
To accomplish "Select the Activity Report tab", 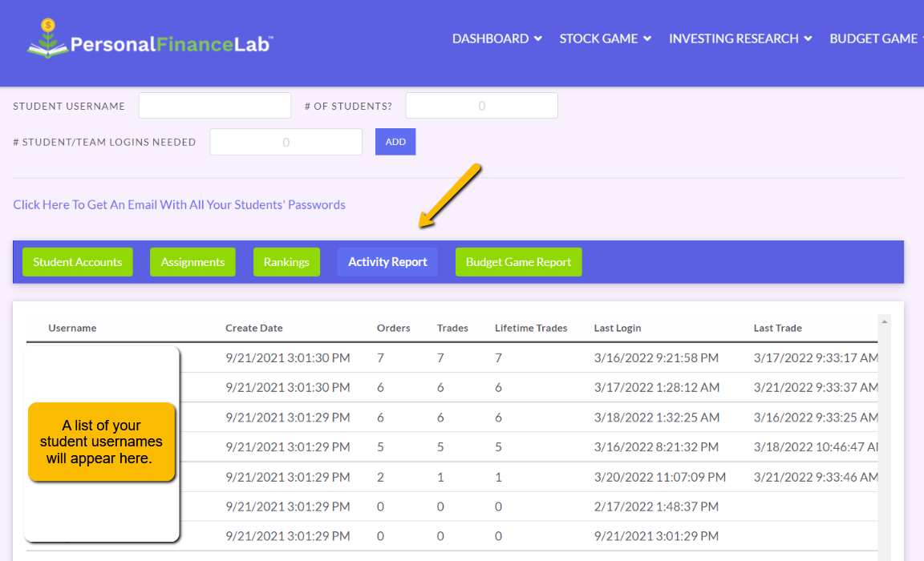I will click(387, 262).
